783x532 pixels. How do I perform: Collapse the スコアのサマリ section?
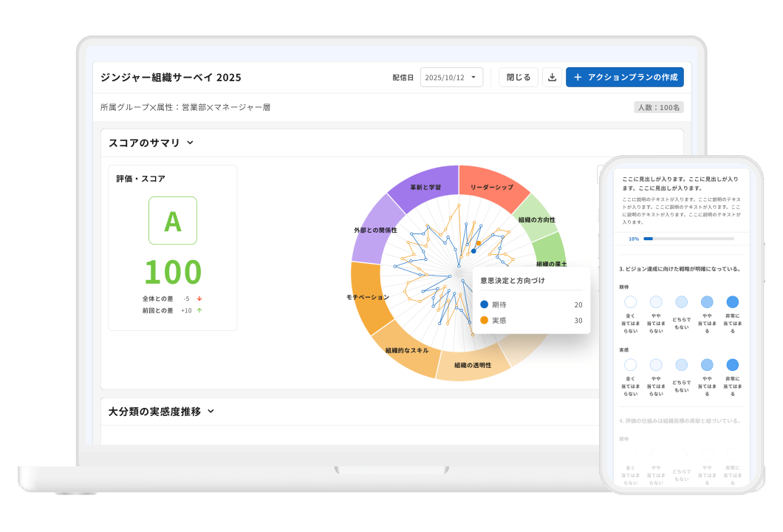tap(190, 143)
